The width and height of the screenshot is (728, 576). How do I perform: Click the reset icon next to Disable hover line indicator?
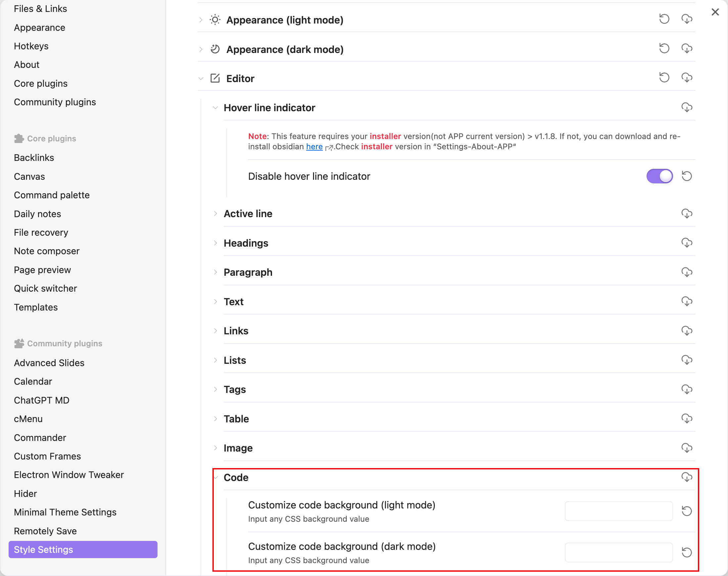pos(687,176)
